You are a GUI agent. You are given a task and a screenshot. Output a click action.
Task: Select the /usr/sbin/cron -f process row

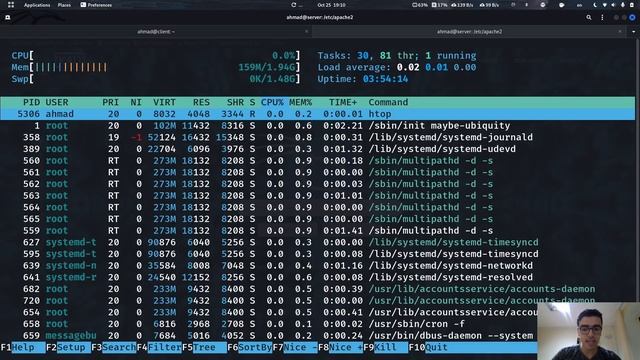pos(269,324)
